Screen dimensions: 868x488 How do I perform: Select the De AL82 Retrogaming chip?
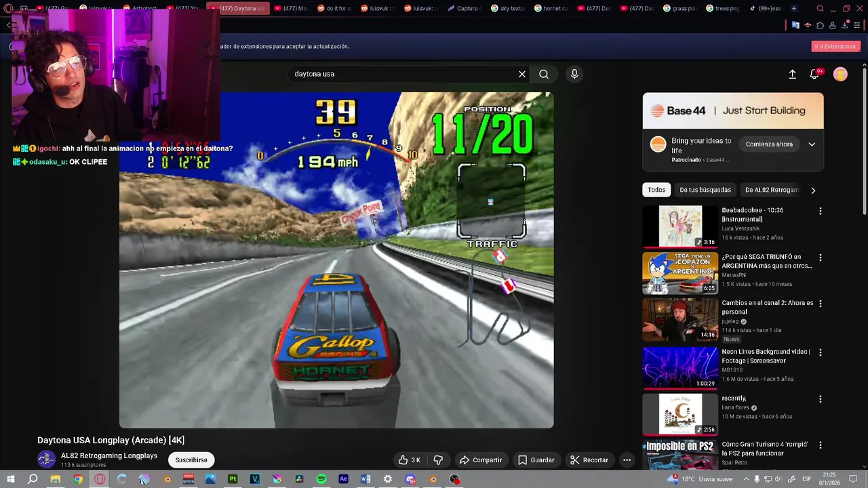[772, 190]
